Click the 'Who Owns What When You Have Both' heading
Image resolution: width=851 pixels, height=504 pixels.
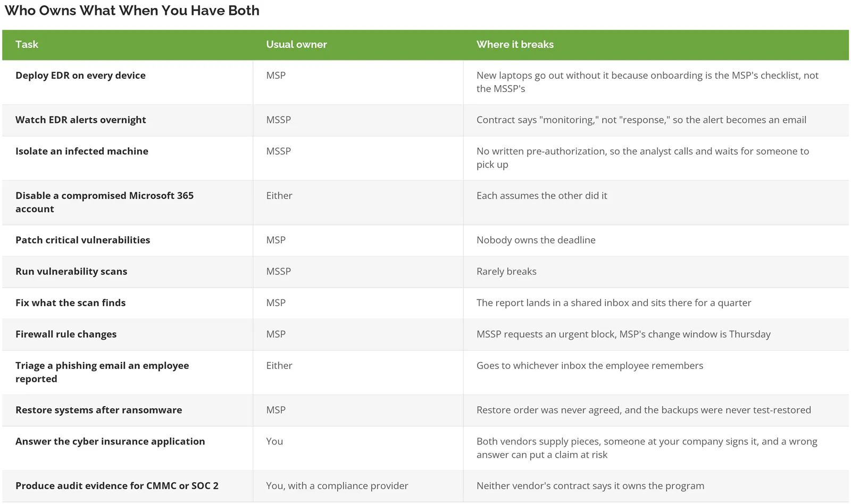tap(132, 11)
